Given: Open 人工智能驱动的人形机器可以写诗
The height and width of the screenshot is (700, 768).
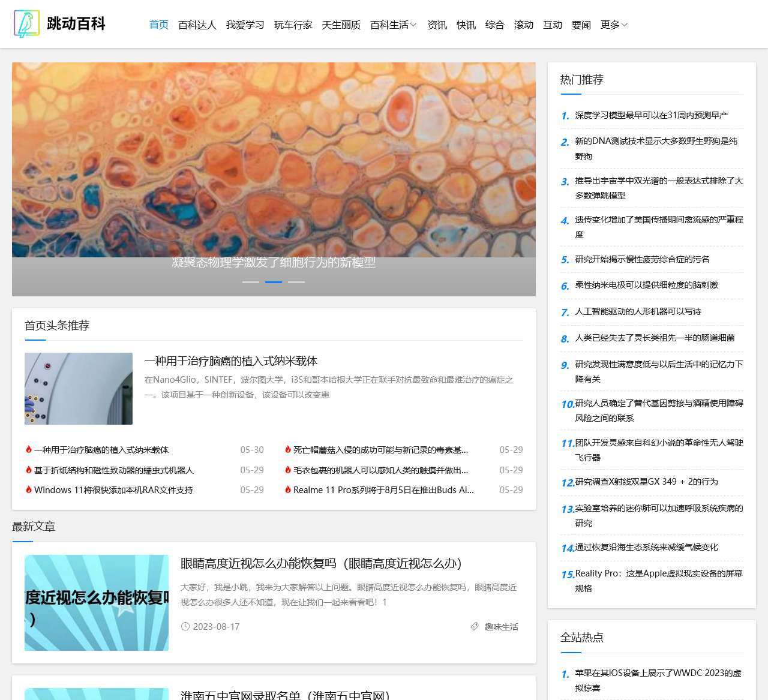Looking at the screenshot, I should click(x=638, y=311).
